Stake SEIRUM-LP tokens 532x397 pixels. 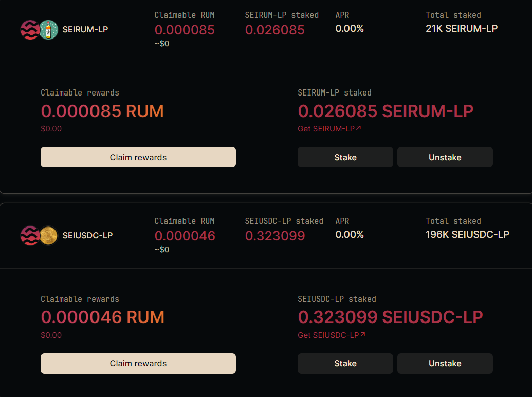[x=345, y=157]
